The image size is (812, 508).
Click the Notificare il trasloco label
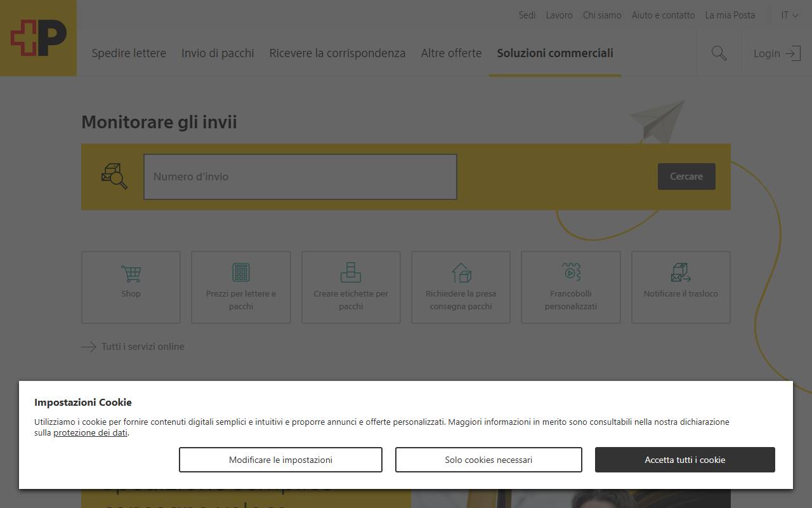pos(681,293)
